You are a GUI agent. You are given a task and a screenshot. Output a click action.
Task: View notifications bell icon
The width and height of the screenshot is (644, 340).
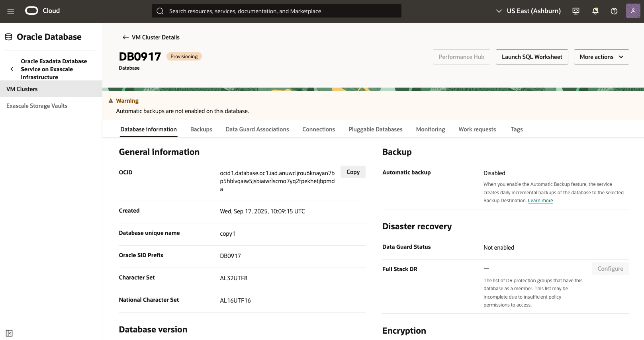(x=595, y=11)
